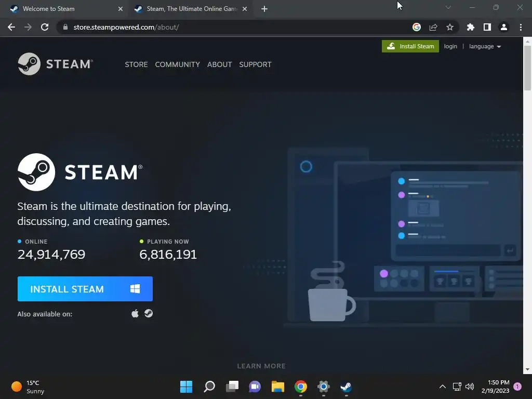Open the Steam app on the taskbar
The width and height of the screenshot is (532, 399).
pos(346,387)
